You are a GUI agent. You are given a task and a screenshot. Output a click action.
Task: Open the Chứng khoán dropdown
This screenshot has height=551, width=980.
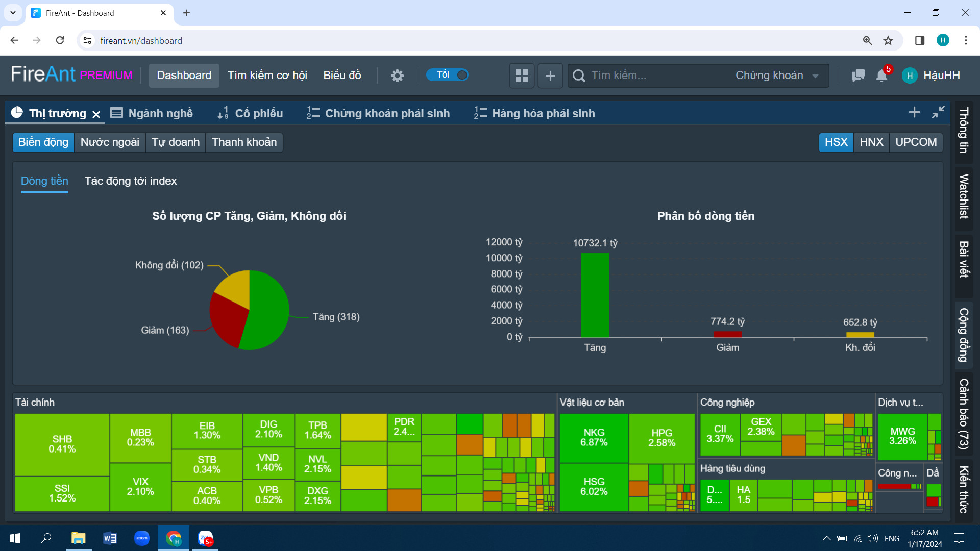point(777,76)
